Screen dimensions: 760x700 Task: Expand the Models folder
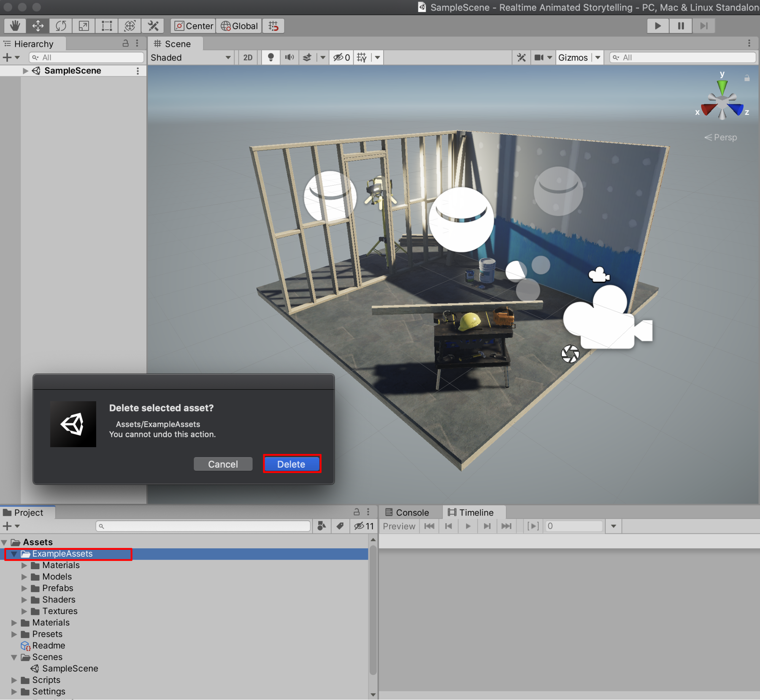click(24, 577)
